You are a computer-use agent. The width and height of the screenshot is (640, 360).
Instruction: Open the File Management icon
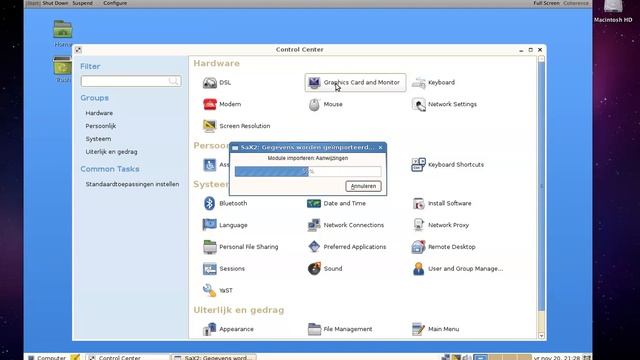coord(340,329)
